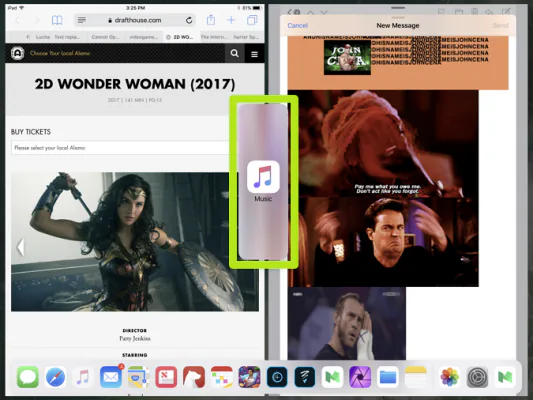Open the game app icon in dock

tap(249, 377)
